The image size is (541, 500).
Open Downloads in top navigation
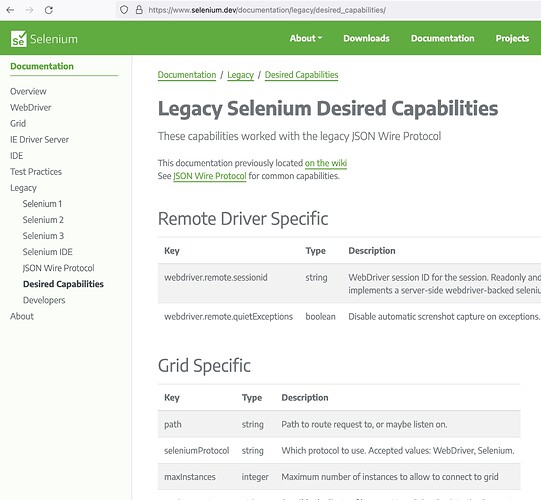tap(366, 38)
